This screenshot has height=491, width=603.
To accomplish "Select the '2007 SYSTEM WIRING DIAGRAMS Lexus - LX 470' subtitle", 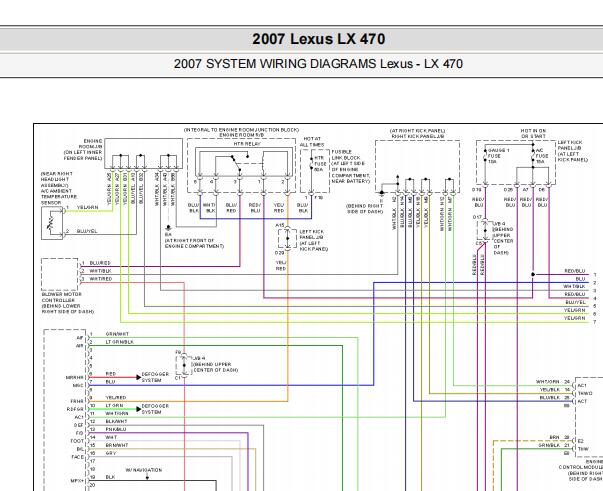I will click(x=318, y=64).
